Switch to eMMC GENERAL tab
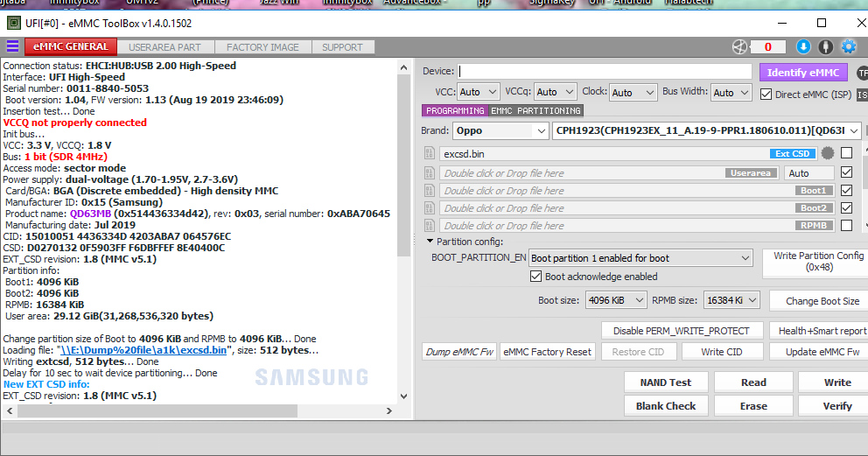The width and height of the screenshot is (868, 456). 71,47
